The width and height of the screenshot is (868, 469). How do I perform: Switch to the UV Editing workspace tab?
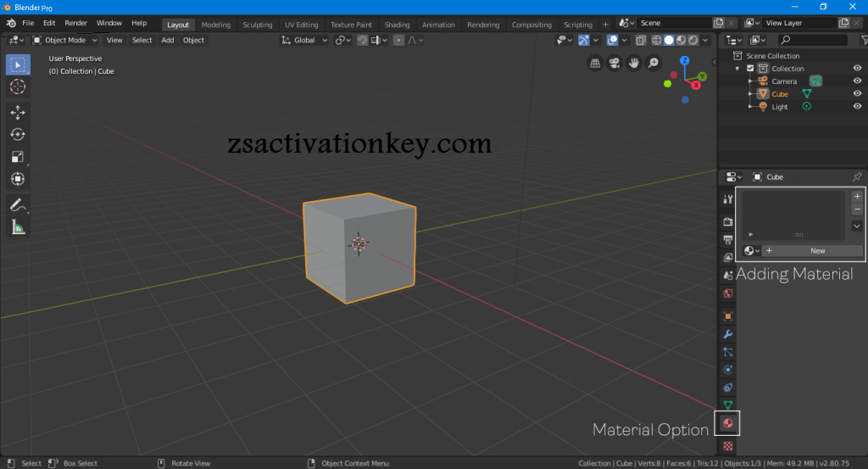[x=301, y=25]
